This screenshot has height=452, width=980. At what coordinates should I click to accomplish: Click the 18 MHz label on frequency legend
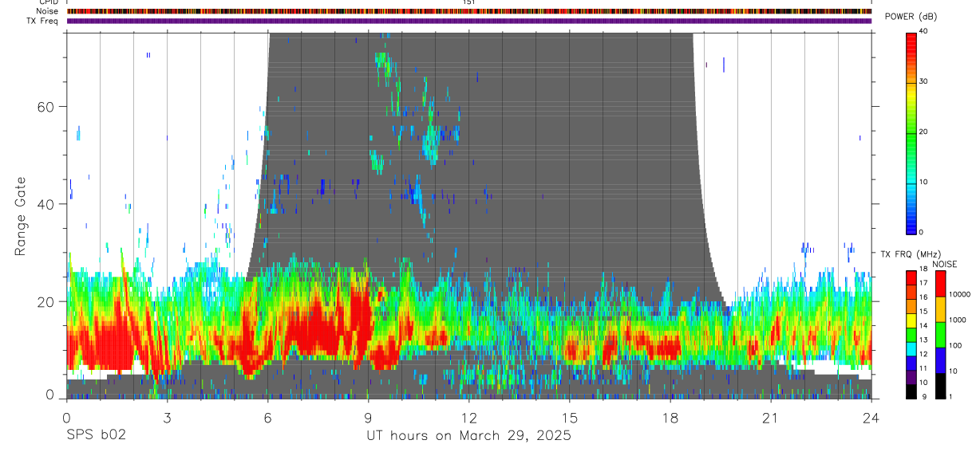(x=923, y=269)
